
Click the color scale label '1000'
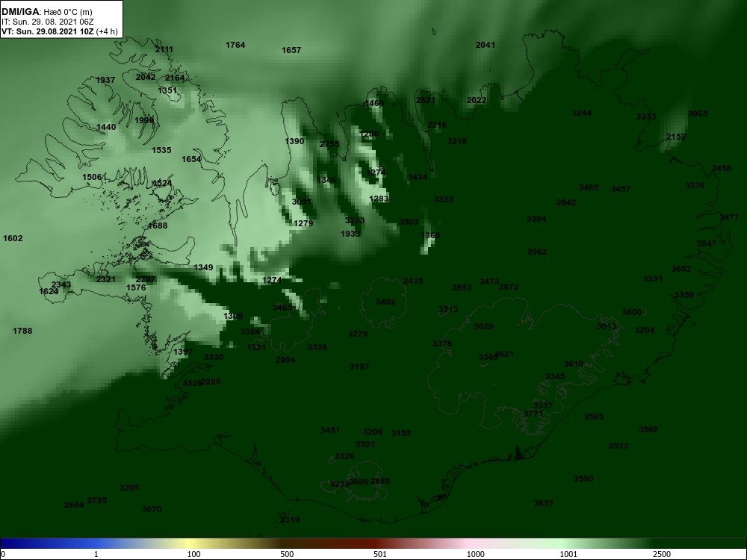pyautogui.click(x=475, y=554)
